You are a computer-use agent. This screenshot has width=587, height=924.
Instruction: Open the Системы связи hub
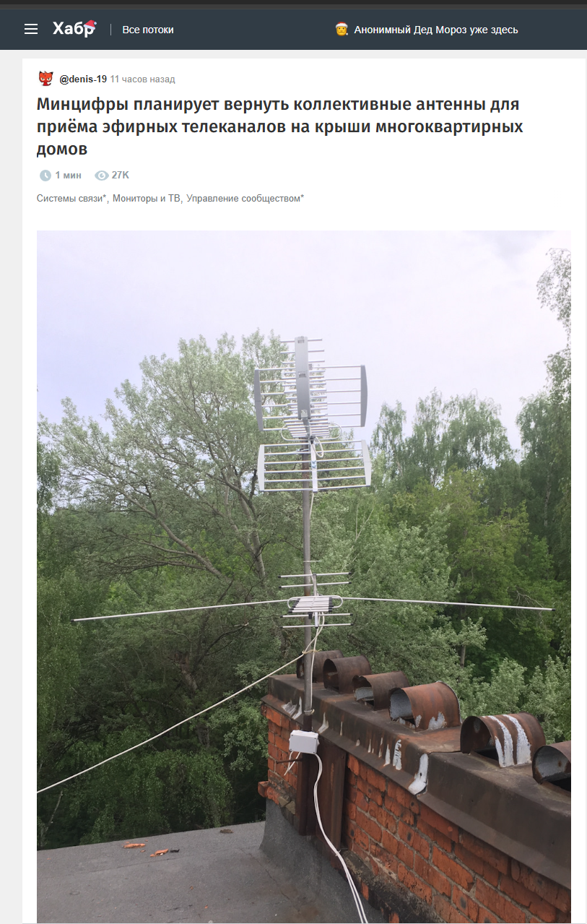pos(71,198)
